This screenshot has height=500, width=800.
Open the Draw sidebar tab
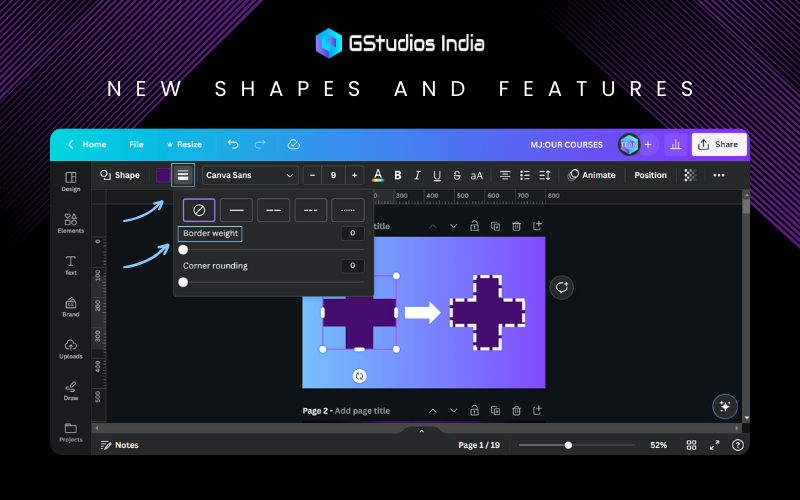click(x=71, y=391)
